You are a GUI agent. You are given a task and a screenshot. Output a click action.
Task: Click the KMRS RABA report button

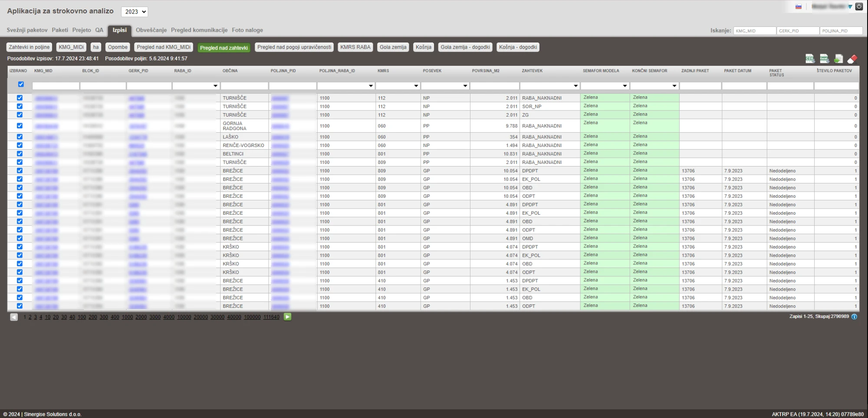(x=355, y=47)
